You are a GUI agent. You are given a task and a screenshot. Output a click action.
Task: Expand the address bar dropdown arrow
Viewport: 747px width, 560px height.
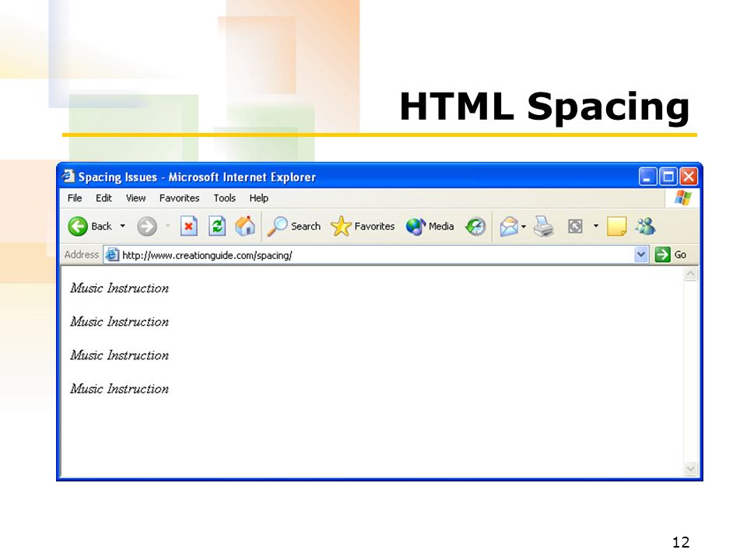click(x=641, y=255)
